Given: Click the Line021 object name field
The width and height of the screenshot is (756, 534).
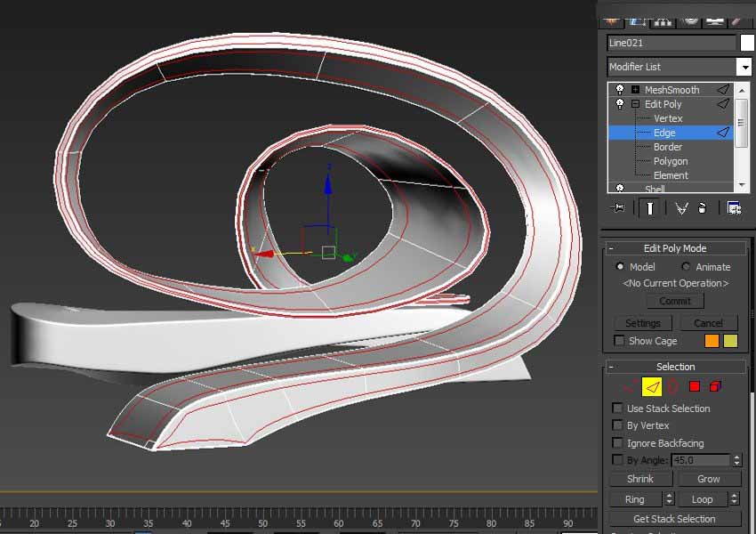Looking at the screenshot, I should (672, 43).
